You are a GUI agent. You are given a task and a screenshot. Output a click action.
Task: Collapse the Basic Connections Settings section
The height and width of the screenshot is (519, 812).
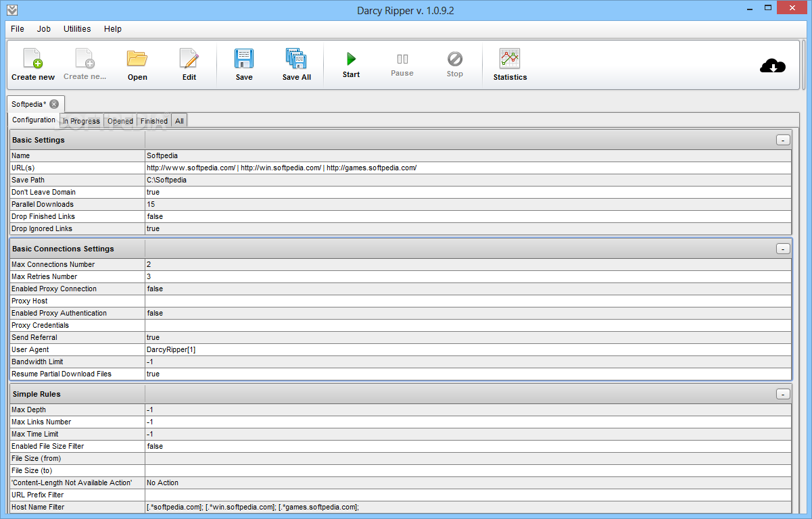tap(783, 249)
